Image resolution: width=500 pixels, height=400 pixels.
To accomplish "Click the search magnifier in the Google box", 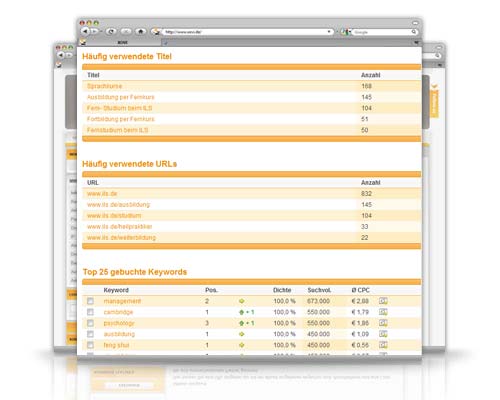I will pos(414,32).
